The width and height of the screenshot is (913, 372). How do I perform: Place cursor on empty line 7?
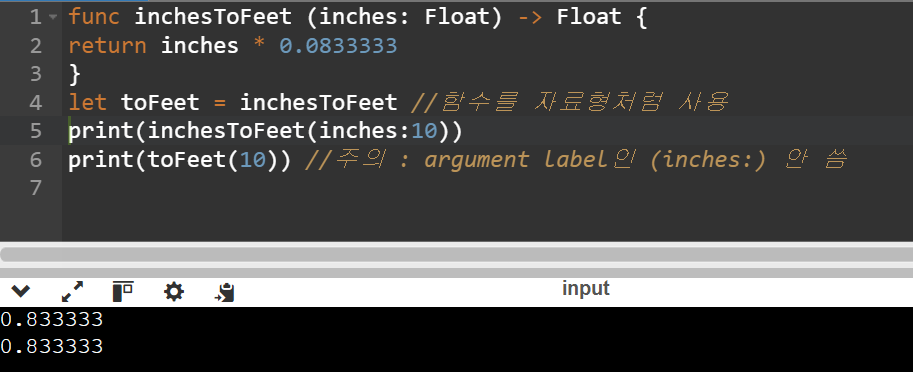487,188
